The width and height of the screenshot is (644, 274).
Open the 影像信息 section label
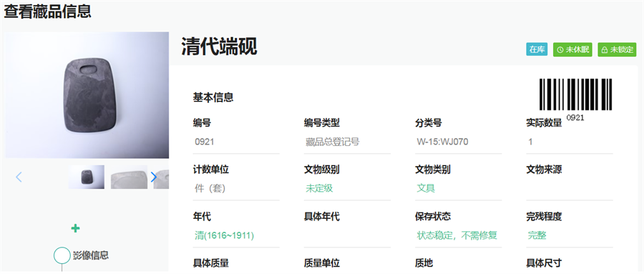(91, 255)
